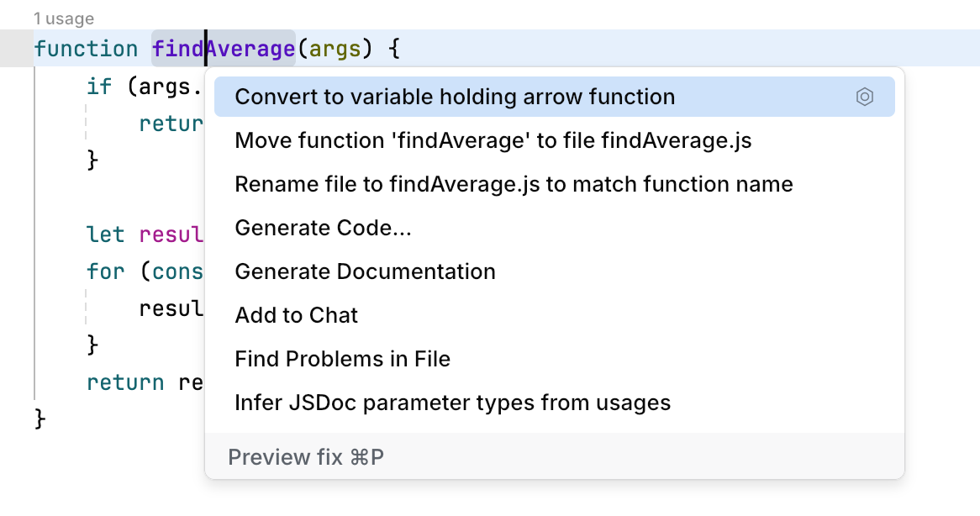Screen dimensions: 980x516
Task: Click the args parameter in the function signature
Action: [335, 48]
